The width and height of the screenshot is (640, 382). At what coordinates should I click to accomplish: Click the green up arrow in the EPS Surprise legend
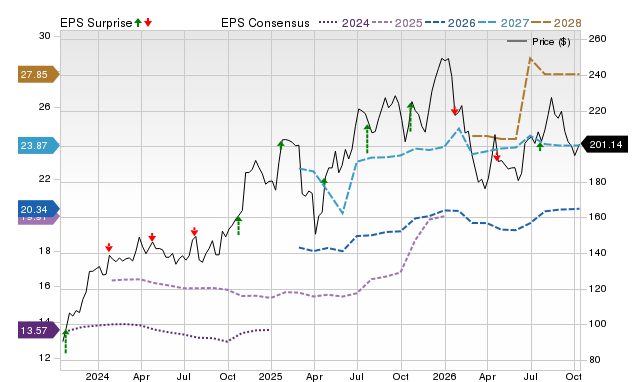[138, 22]
